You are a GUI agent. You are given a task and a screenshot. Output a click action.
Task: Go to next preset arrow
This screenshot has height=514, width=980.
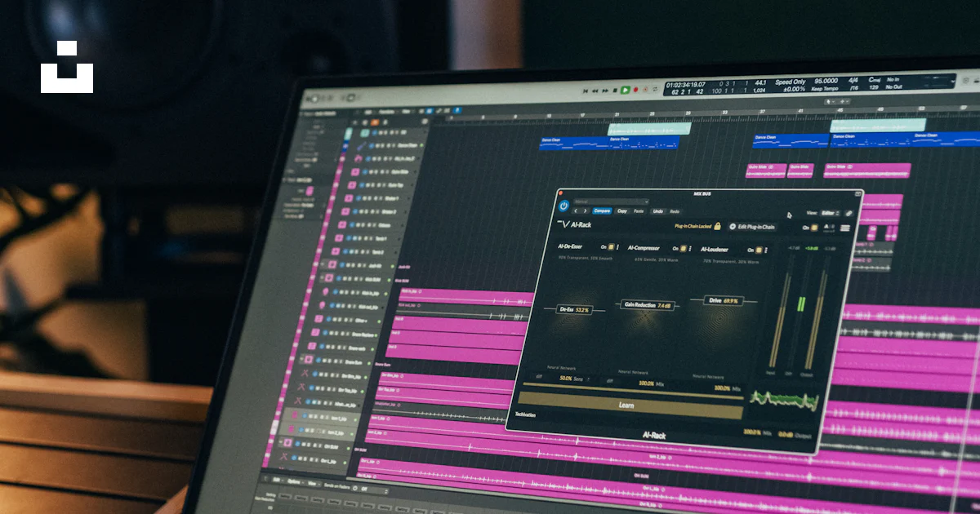point(585,210)
